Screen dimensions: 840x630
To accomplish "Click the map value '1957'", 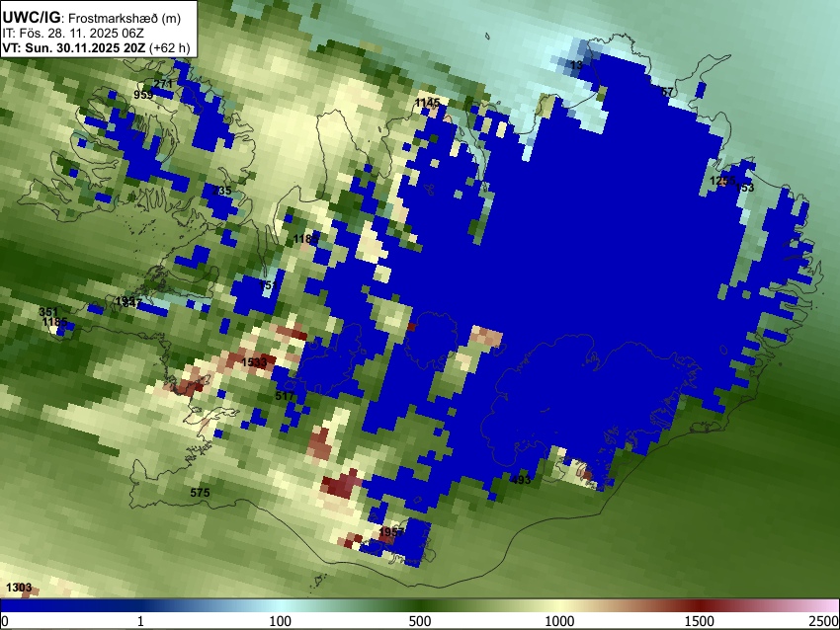I will point(391,531).
